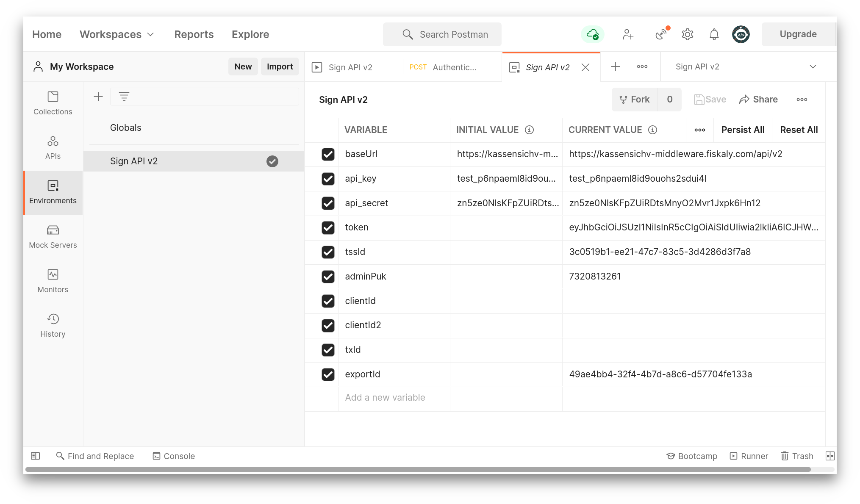Click the Upgrade button
Viewport: 860px width, 504px height.
coord(798,34)
